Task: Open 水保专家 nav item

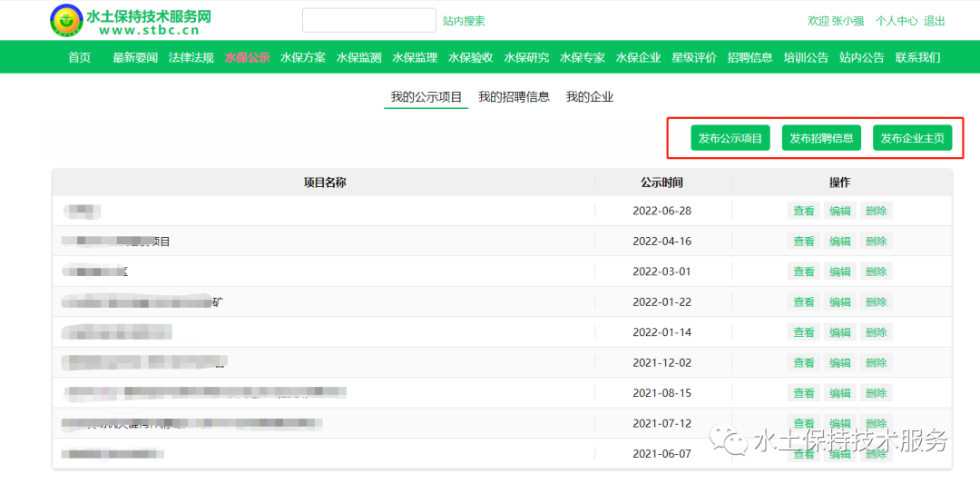Action: click(x=583, y=57)
